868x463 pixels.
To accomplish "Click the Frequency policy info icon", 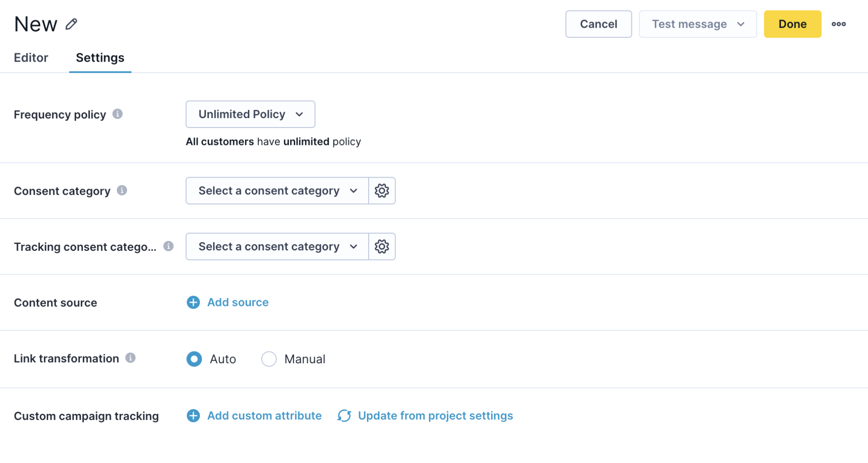I will 117,114.
